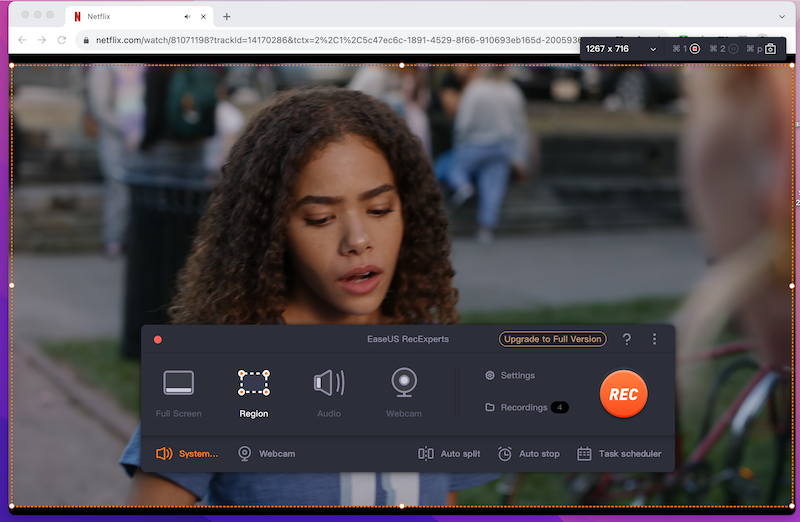Select Full Screen recording mode
The image size is (800, 522).
click(x=179, y=393)
